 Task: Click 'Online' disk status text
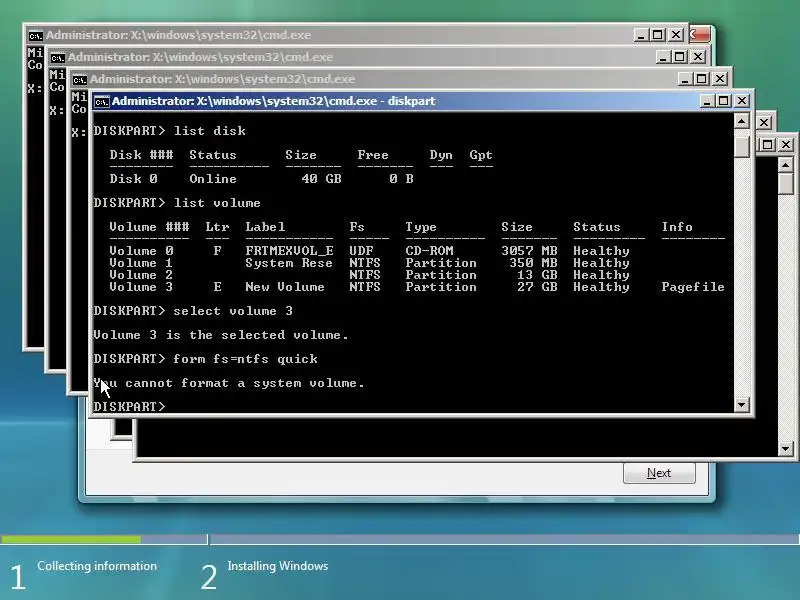point(213,179)
